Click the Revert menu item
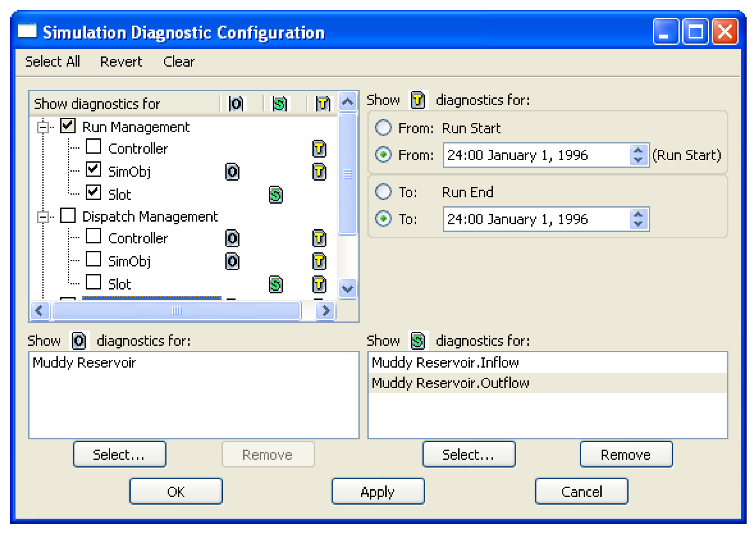756x534 pixels. coord(121,62)
